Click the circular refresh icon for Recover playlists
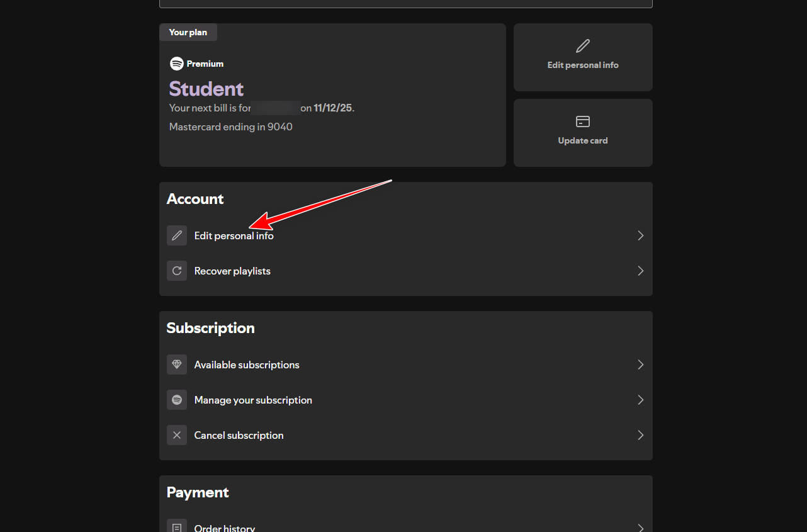807x532 pixels. click(177, 270)
